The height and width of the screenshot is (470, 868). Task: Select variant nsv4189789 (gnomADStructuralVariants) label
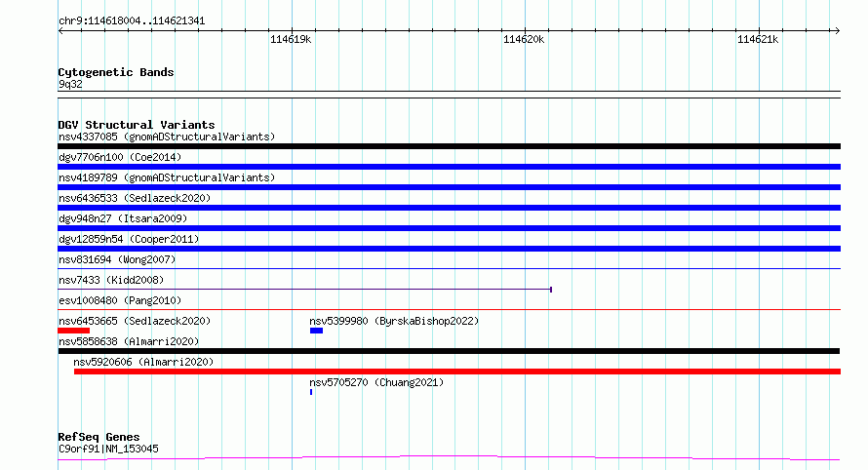tap(167, 177)
